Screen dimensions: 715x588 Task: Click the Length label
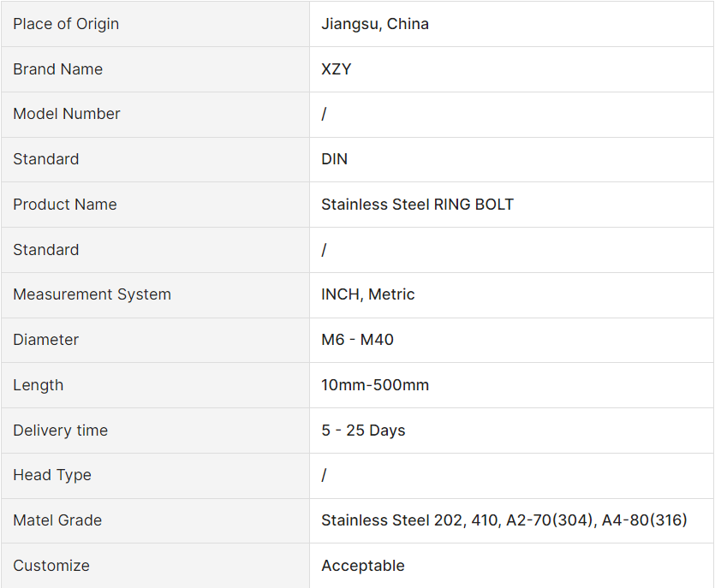(x=39, y=385)
